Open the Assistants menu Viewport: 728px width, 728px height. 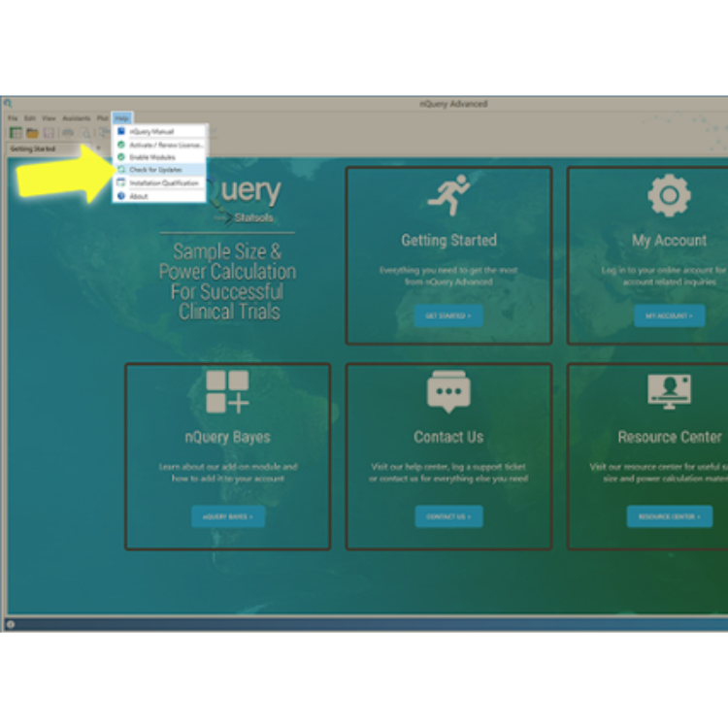point(76,118)
